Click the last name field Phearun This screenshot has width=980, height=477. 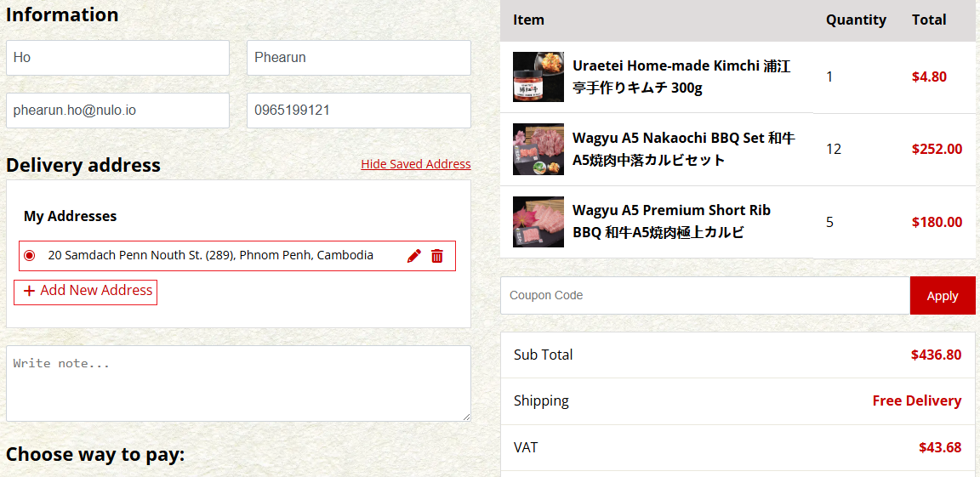coord(359,58)
